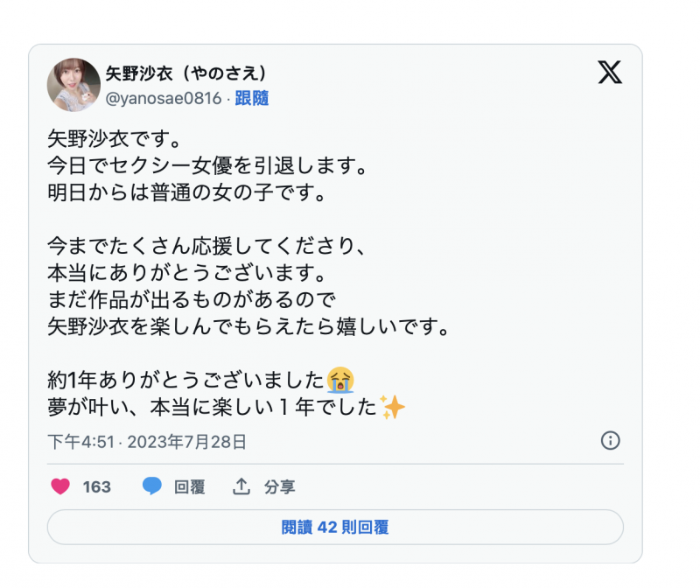Click the X logo in the top right corner
Screen dimensions: 700x588
[611, 73]
